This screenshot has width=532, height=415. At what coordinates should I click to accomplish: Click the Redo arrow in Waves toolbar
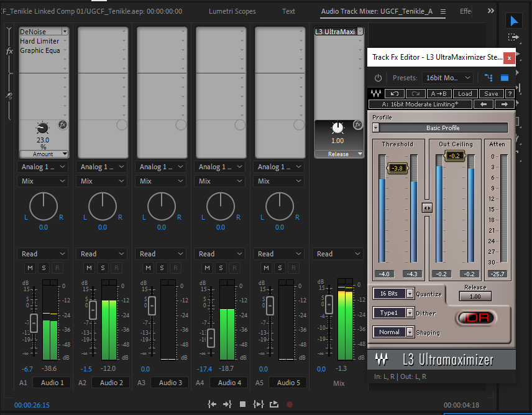(416, 94)
